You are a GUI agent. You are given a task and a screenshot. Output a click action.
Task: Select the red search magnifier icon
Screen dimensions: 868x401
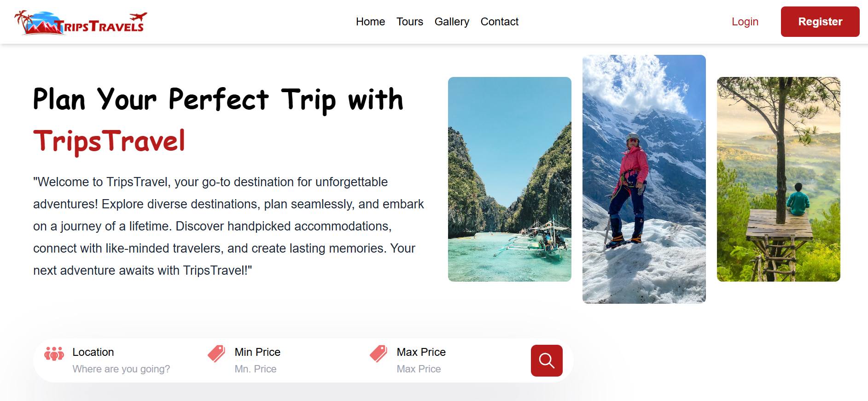[x=547, y=360]
